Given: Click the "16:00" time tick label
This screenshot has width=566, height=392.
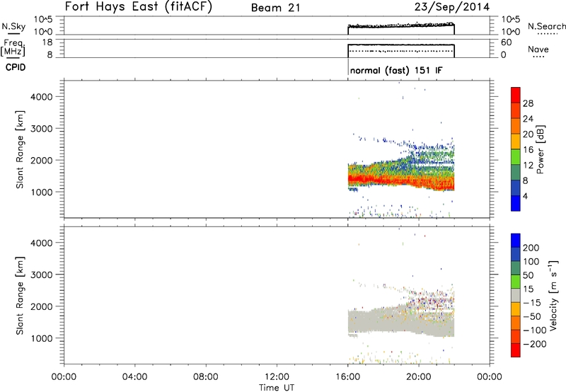Looking at the screenshot, I should 347,377.
